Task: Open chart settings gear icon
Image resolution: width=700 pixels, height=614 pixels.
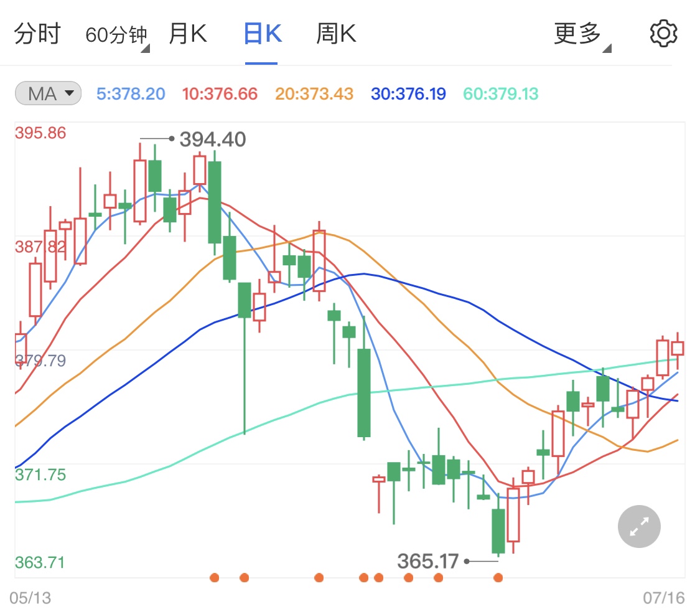Action: click(663, 33)
